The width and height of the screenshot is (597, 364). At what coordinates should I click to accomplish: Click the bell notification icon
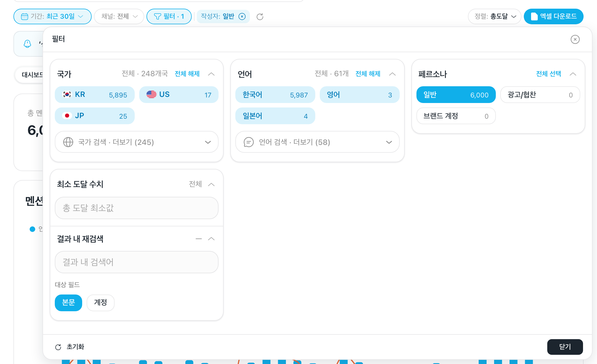click(x=27, y=44)
